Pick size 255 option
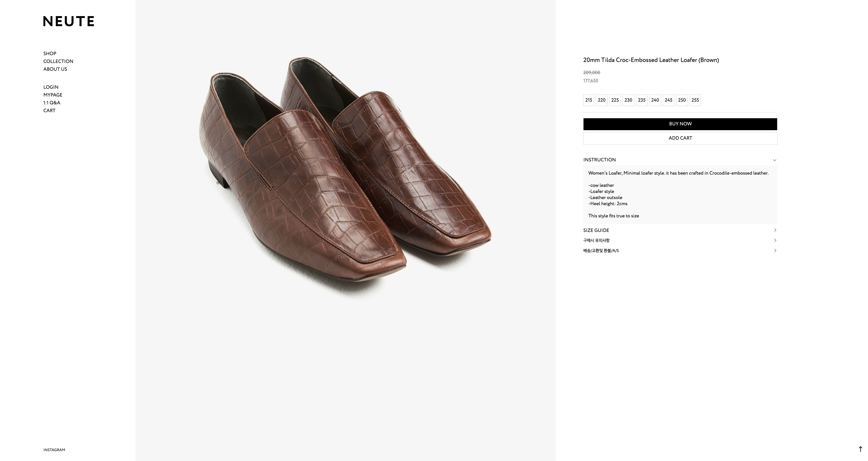This screenshot has height=461, width=868. click(x=695, y=100)
